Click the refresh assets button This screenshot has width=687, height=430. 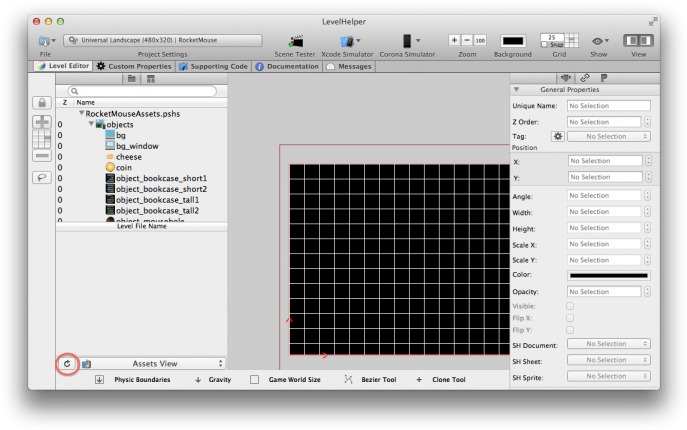[67, 363]
